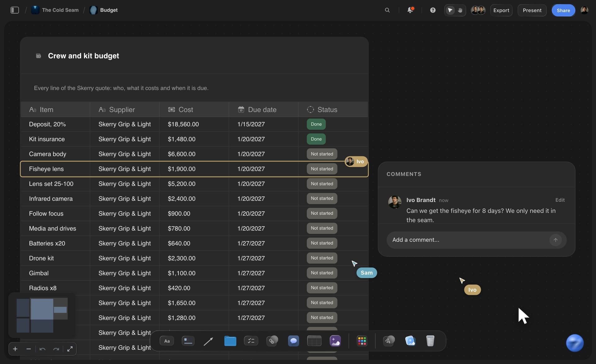The image size is (596, 364).
Task: Add a link element from toolbar
Action: tap(272, 341)
